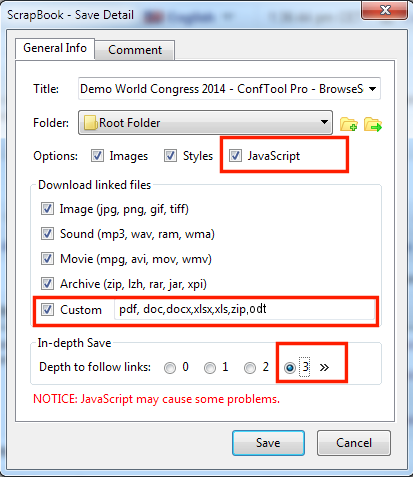This screenshot has height=477, width=413.
Task: Select depth 2 for following links
Action: (x=250, y=368)
